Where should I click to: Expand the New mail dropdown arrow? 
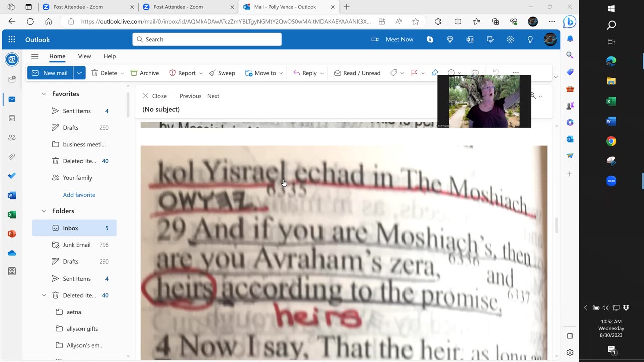[x=79, y=73]
